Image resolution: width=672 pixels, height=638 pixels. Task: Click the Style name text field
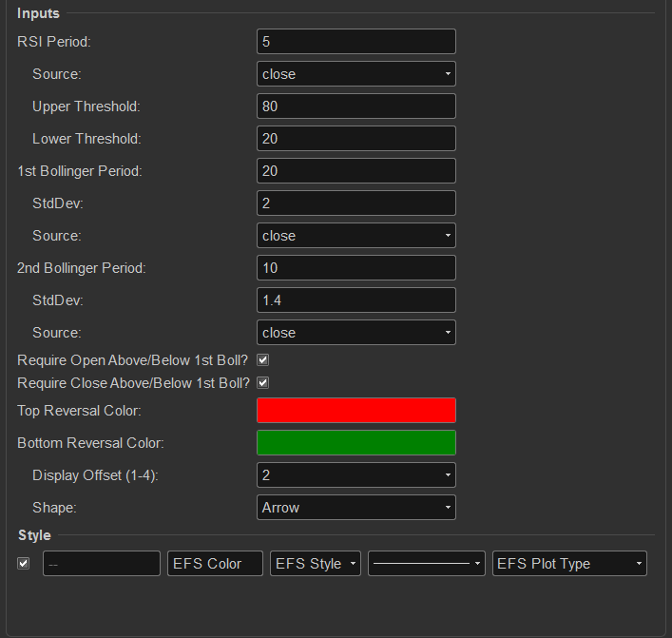click(x=101, y=564)
